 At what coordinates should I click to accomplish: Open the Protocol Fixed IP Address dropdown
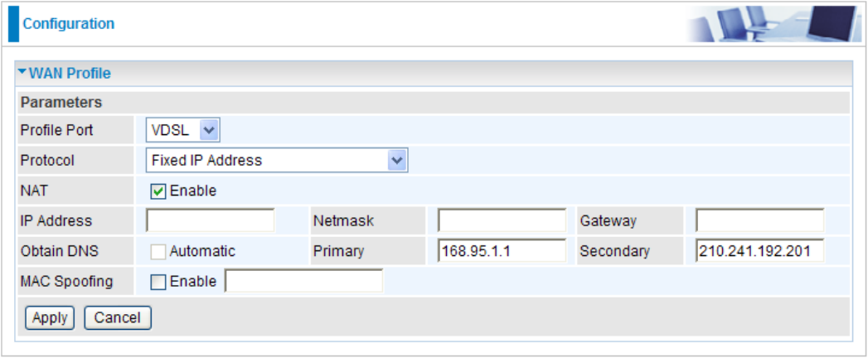[397, 160]
